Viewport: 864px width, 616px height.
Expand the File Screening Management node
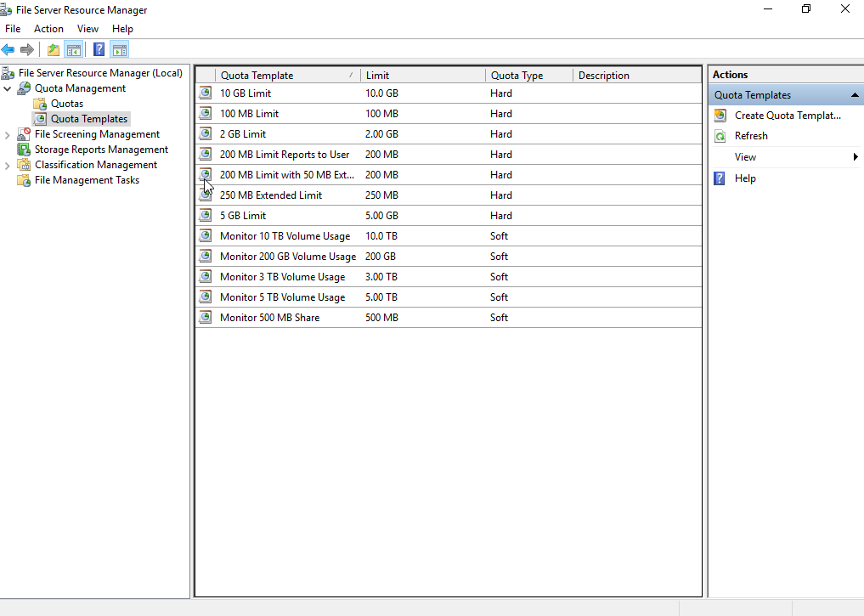pos(7,133)
